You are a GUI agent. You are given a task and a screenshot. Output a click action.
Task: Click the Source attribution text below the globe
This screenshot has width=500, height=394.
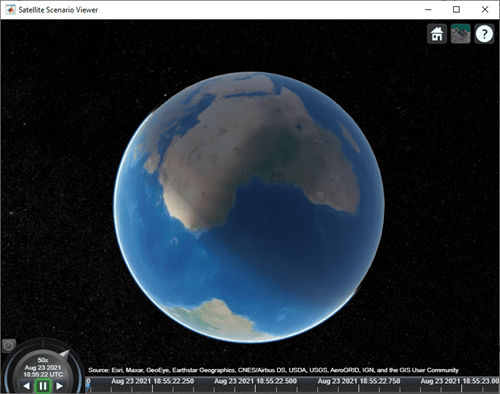click(273, 370)
